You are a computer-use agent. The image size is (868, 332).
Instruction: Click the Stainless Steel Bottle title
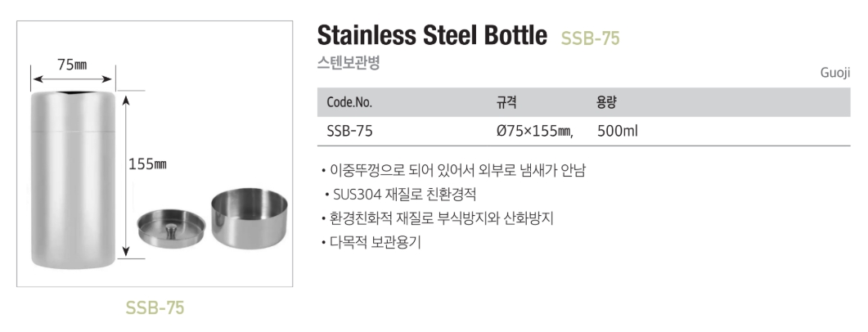point(431,36)
